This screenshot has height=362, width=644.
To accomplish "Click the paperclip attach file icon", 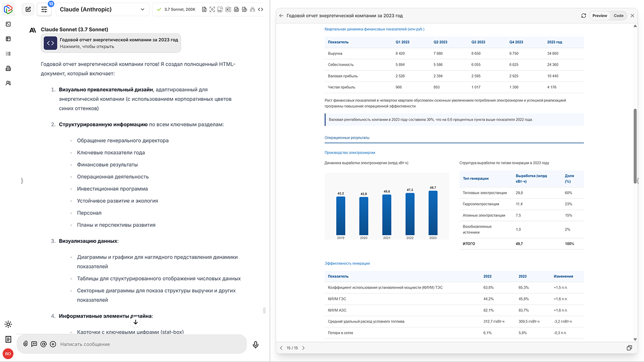I will pos(26,344).
